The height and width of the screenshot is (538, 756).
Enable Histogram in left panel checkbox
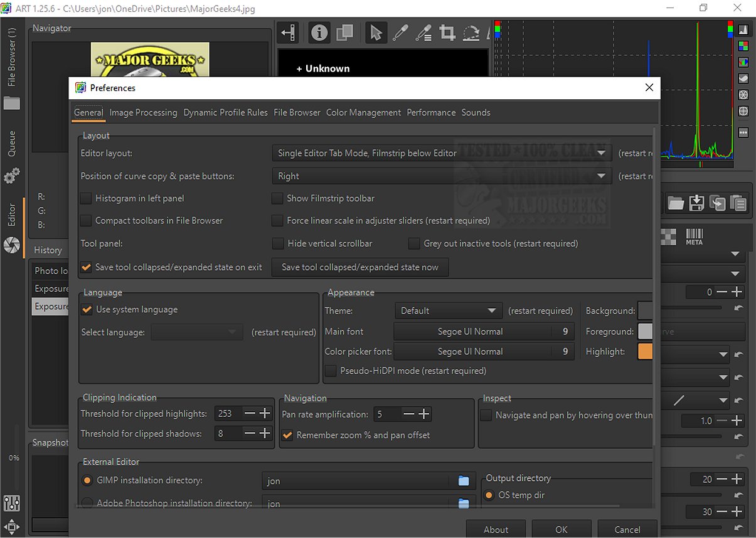pos(86,198)
